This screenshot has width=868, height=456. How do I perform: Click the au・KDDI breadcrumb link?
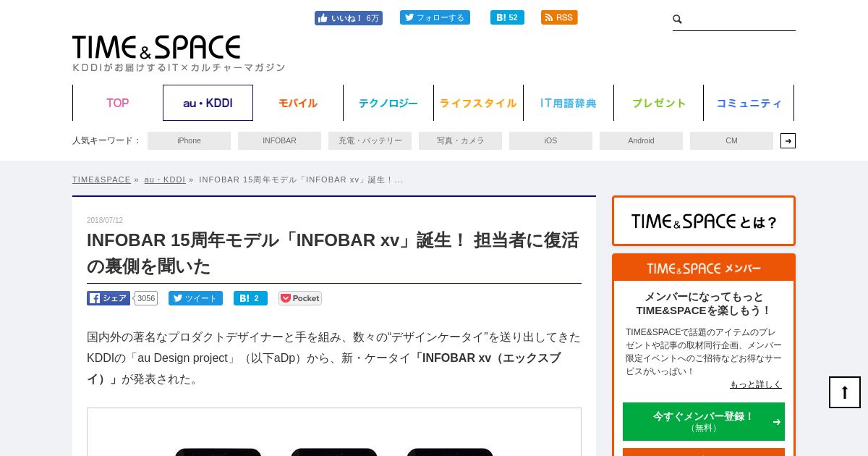click(x=164, y=180)
